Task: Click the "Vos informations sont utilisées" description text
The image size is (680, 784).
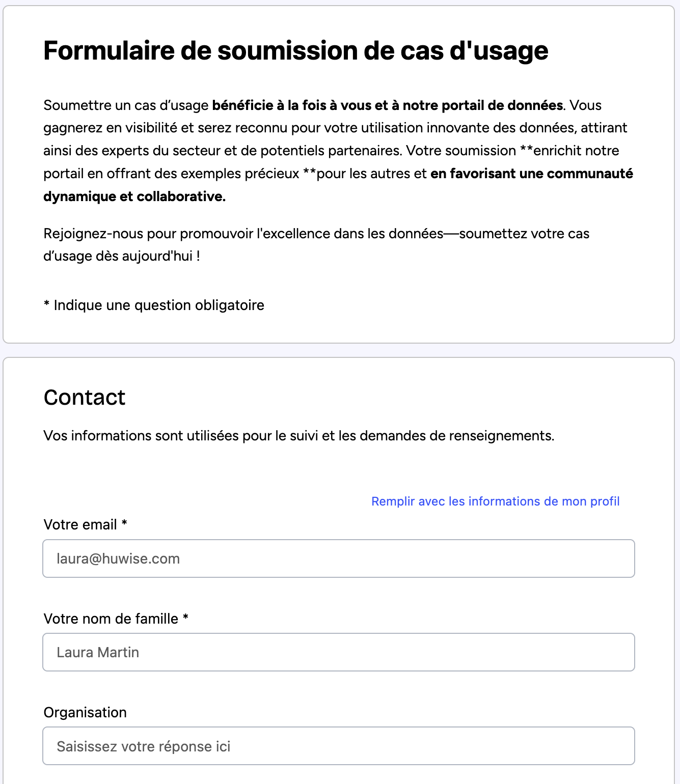Action: tap(298, 436)
